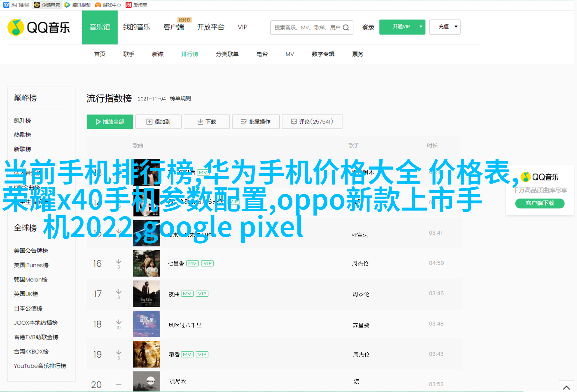Open 企鹅电竞 shortcut in top bar
577x392 pixels.
pos(47,5)
